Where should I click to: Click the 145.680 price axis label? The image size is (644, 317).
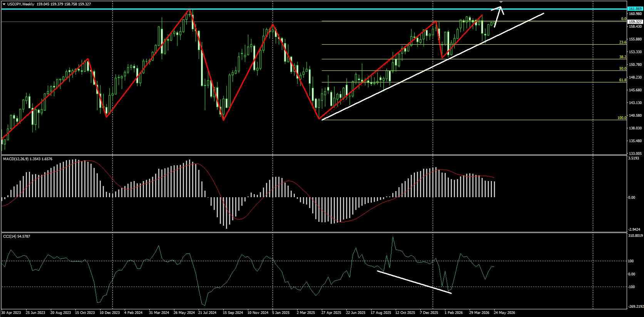tap(635, 90)
